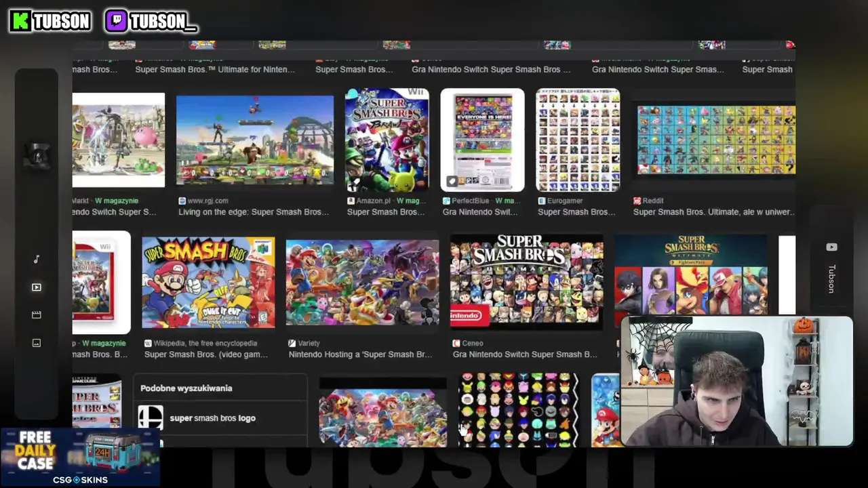Click the music note icon in left sidebar
The width and height of the screenshot is (868, 488).
37,260
